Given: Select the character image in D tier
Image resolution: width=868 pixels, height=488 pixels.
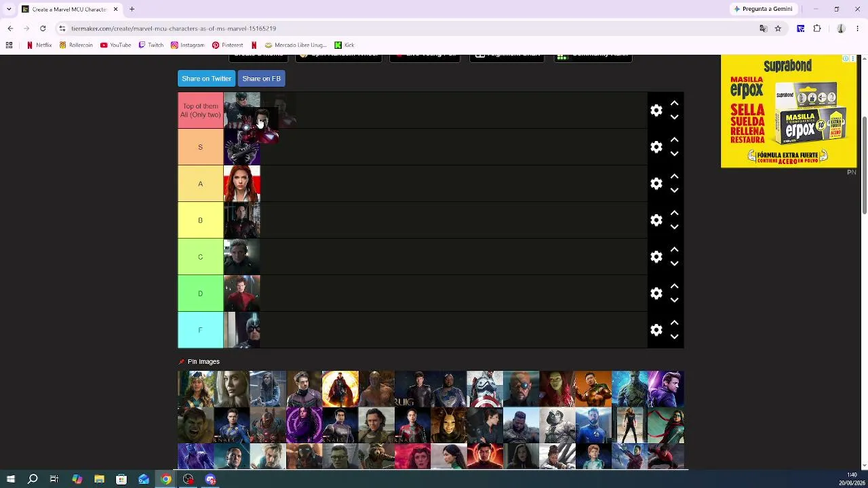Looking at the screenshot, I should 242,293.
